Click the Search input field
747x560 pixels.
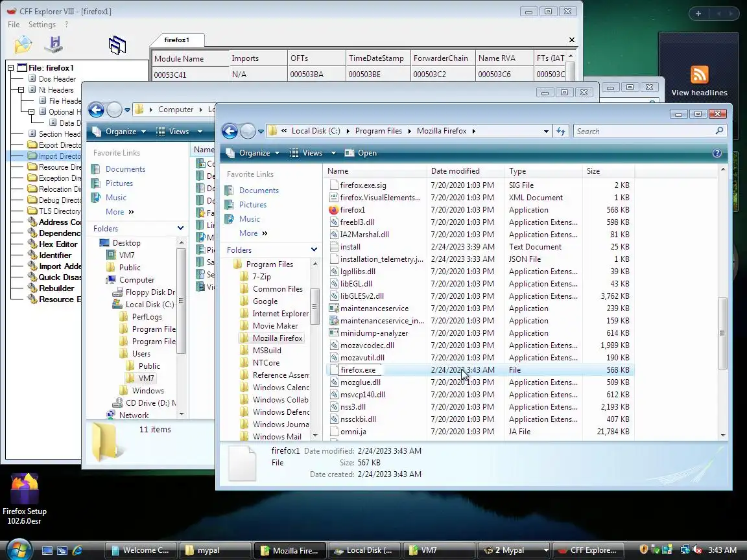[645, 132]
